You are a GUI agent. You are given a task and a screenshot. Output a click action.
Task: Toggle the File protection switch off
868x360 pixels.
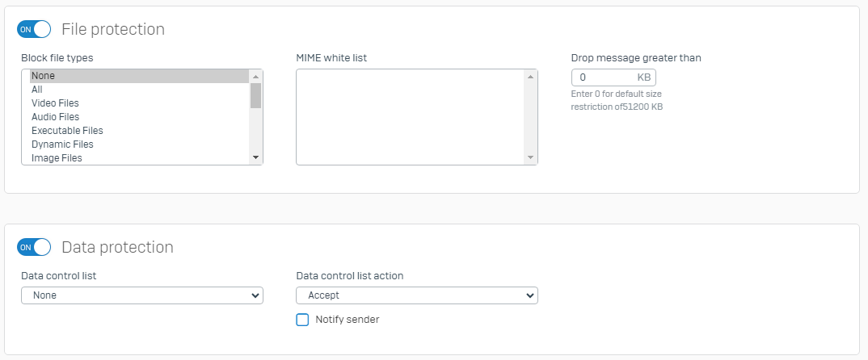34,29
